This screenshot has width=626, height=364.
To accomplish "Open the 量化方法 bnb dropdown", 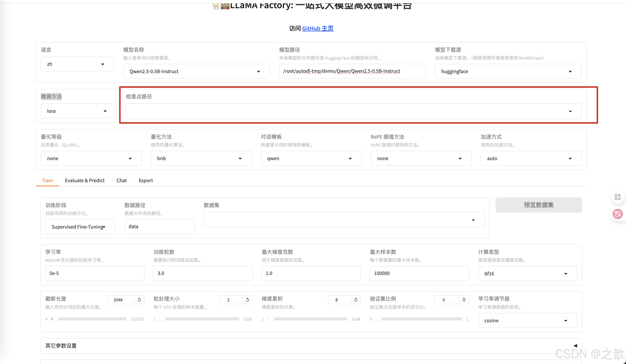I will tap(201, 158).
